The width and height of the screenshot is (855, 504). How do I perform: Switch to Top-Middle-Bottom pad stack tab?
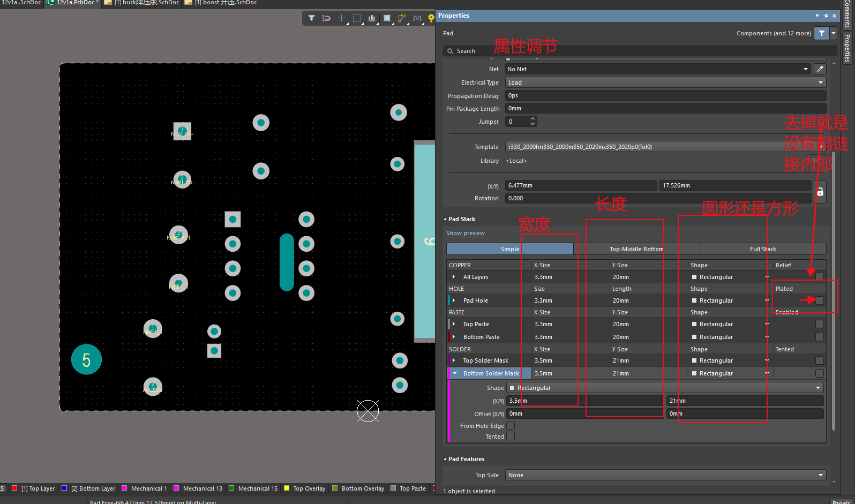pos(636,249)
